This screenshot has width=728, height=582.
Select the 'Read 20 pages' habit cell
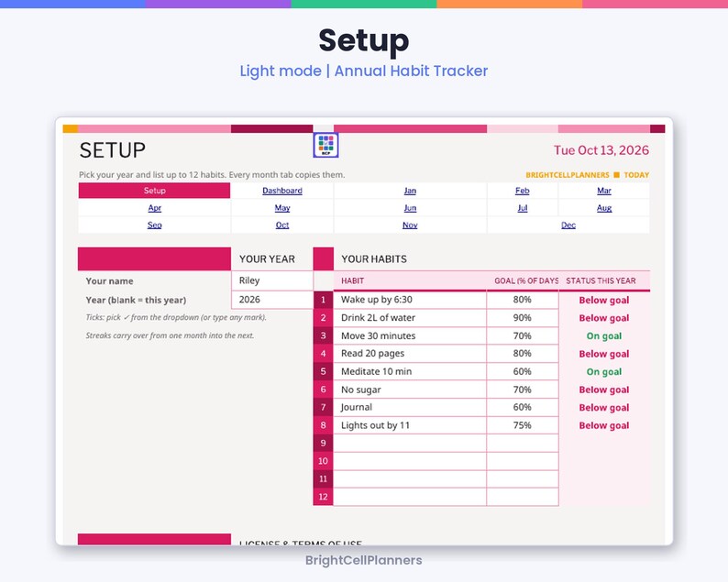point(410,354)
